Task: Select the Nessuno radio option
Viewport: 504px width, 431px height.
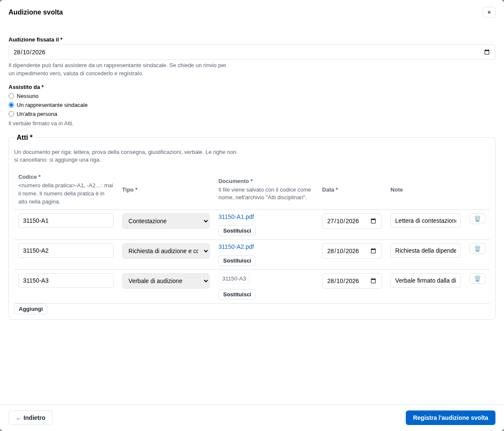Action: tap(11, 96)
